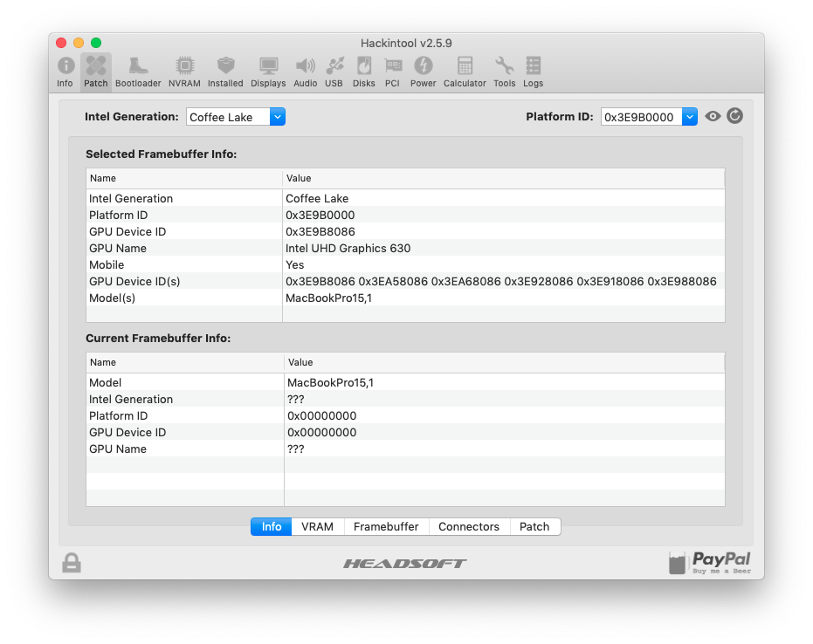
Task: Select the Patch toolbar icon
Action: pyautogui.click(x=96, y=72)
